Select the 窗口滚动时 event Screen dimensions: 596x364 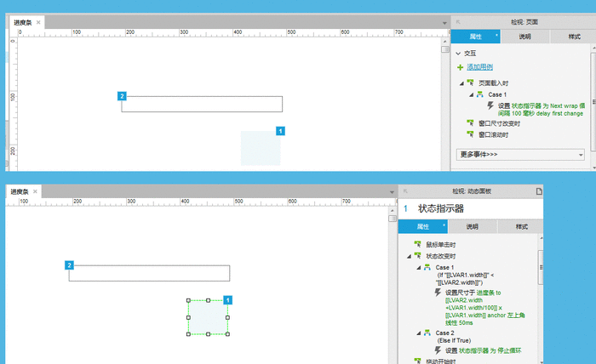tap(493, 134)
